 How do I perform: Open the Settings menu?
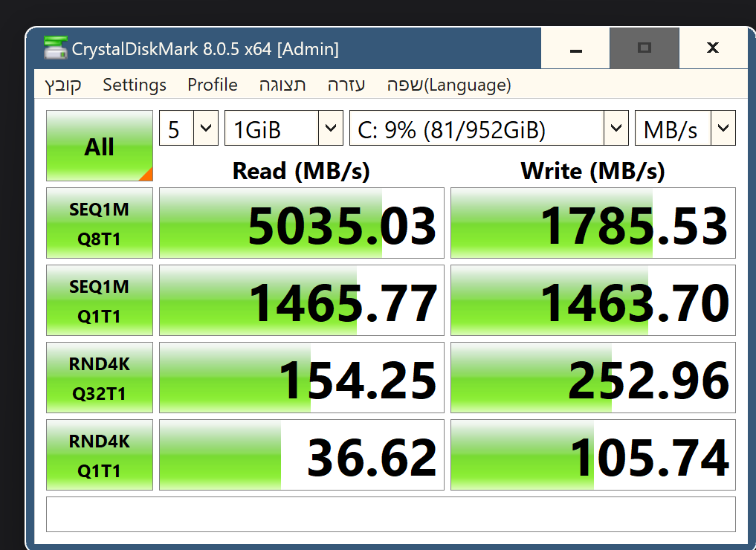pos(135,85)
